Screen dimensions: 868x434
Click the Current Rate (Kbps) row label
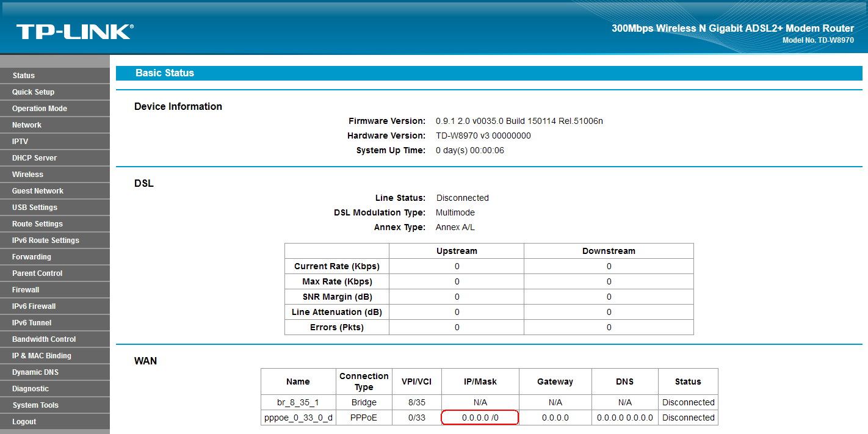[x=337, y=266]
